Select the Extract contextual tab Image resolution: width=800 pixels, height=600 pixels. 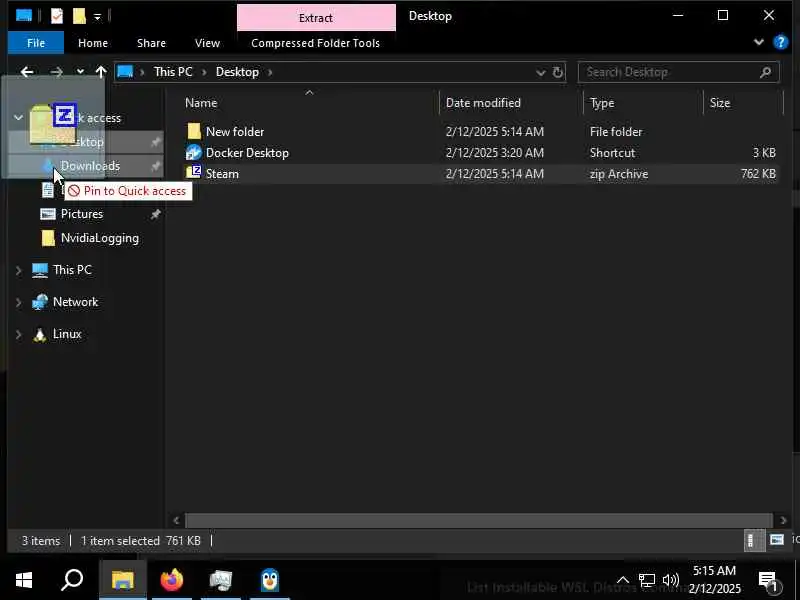[316, 18]
